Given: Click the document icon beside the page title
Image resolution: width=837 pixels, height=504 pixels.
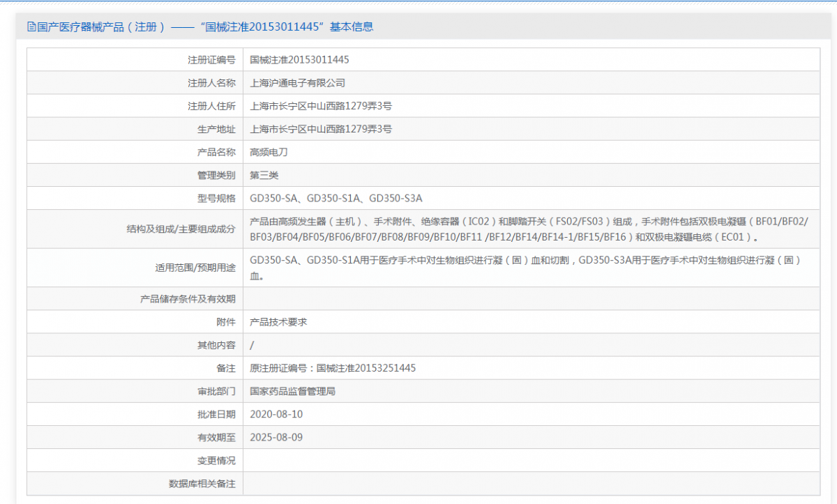Looking at the screenshot, I should tap(31, 26).
